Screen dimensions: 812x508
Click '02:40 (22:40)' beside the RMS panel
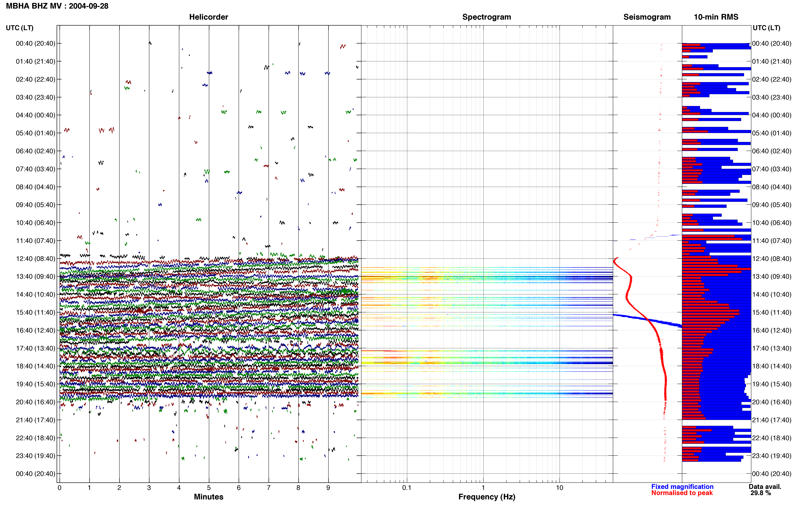click(772, 79)
